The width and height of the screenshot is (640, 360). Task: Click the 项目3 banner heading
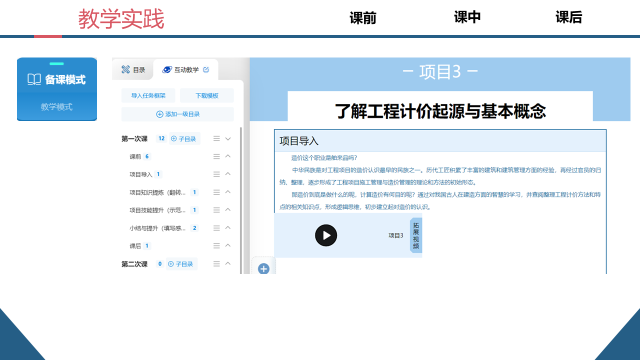click(x=440, y=72)
